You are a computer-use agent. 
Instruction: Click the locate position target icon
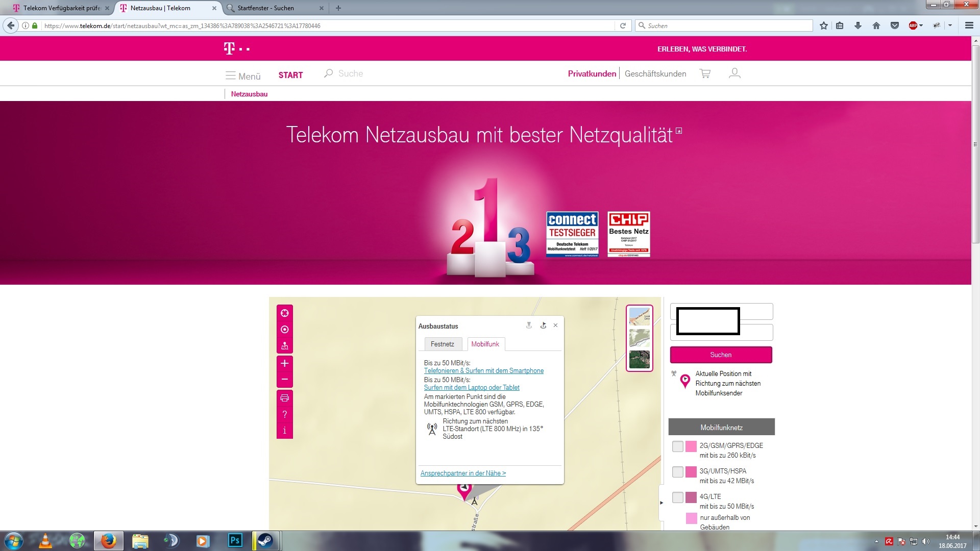pyautogui.click(x=285, y=313)
